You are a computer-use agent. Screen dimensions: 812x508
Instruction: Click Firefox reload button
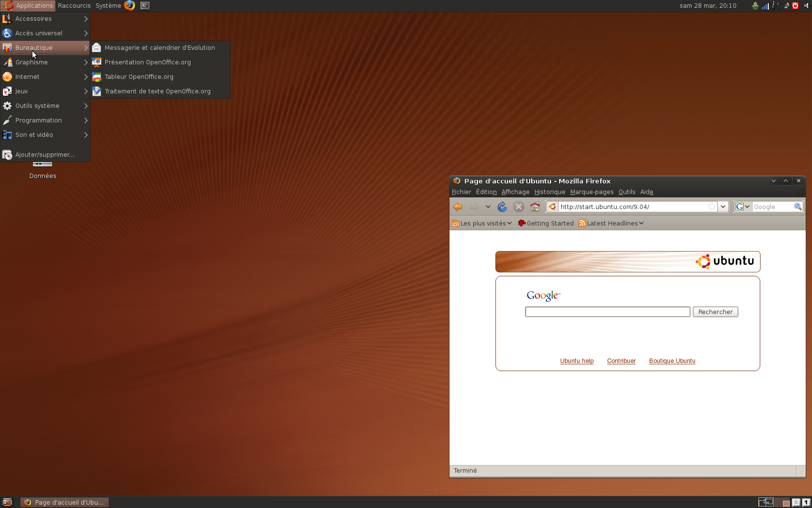tap(502, 207)
